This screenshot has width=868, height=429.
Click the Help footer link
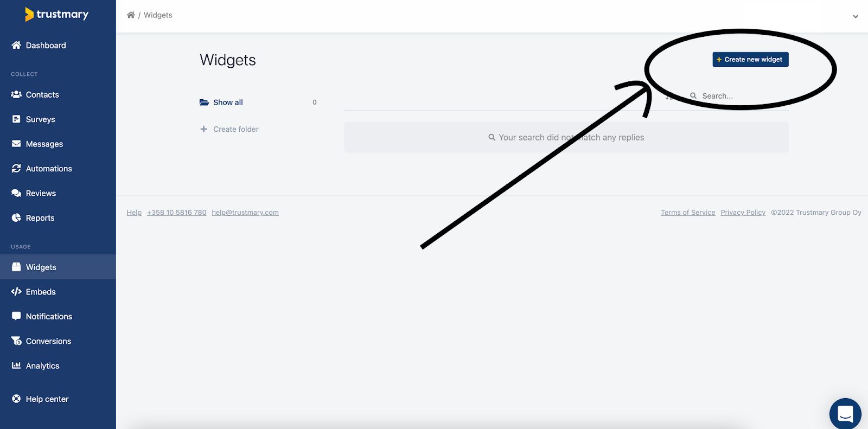coord(134,213)
